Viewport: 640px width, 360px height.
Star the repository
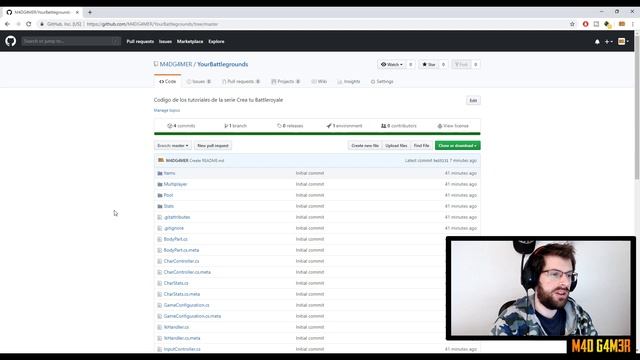tap(429, 64)
